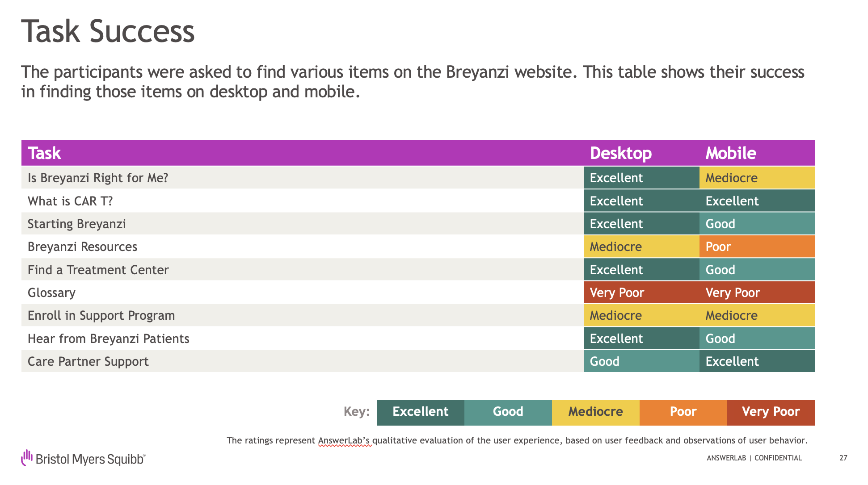Select the Glossary task row label
This screenshot has height=485, width=868.
pos(51,293)
